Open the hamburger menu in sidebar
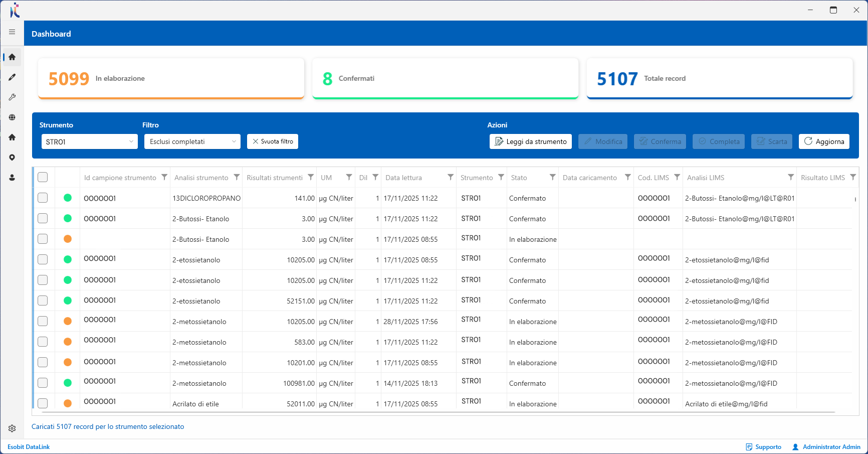 (x=12, y=32)
